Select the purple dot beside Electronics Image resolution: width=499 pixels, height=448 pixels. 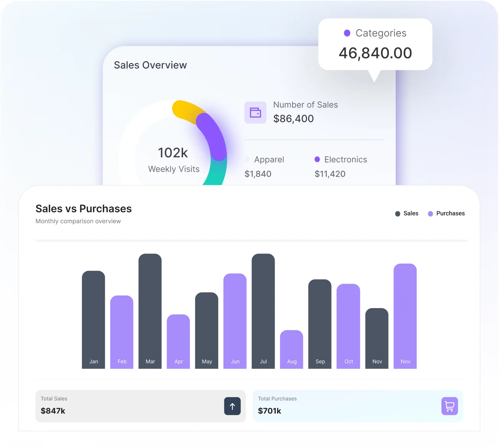pyautogui.click(x=317, y=159)
